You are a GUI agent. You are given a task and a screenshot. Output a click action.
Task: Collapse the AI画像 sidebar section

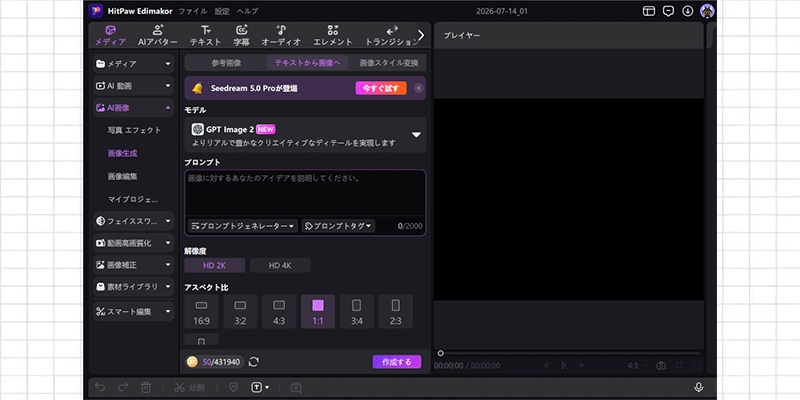coord(134,108)
